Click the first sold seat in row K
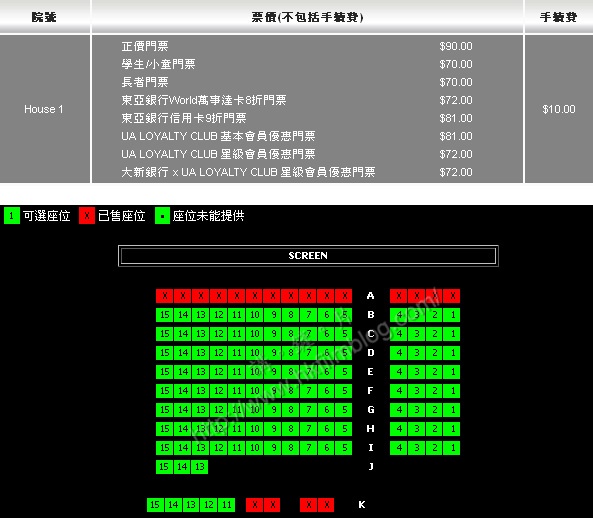The width and height of the screenshot is (593, 518). pos(255,505)
